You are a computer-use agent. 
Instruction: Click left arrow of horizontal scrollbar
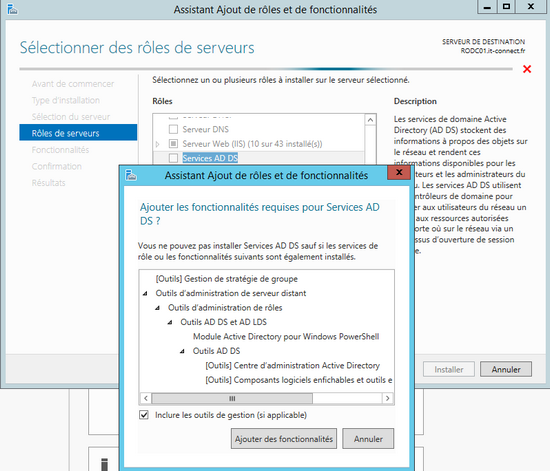click(146, 398)
